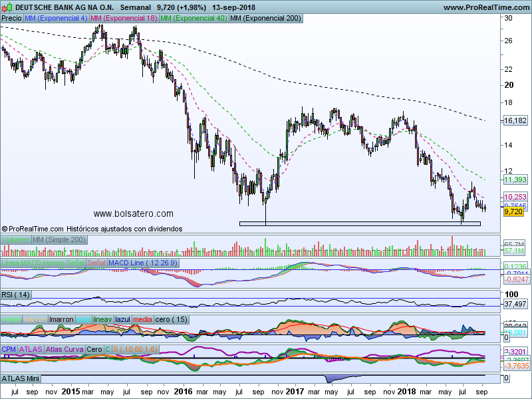Click the Precio legend label
532x399 pixels.
click(x=11, y=19)
